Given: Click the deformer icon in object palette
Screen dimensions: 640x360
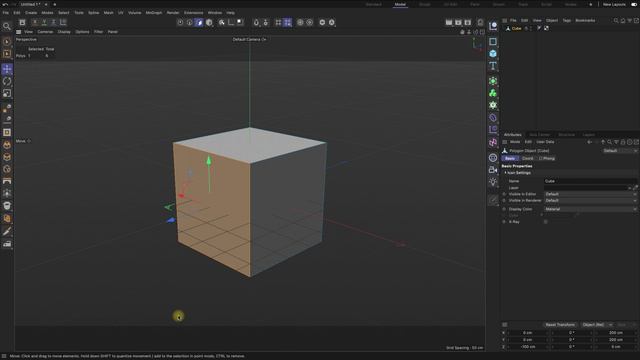Looking at the screenshot, I should pos(493,118).
